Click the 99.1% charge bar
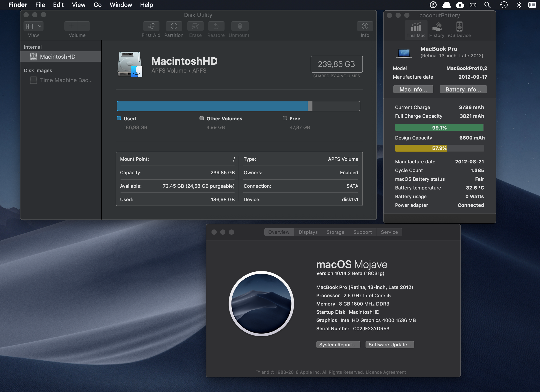 tap(439, 128)
